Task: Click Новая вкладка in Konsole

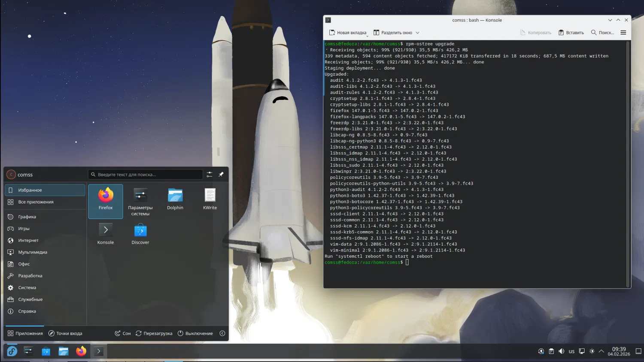Action: click(348, 33)
